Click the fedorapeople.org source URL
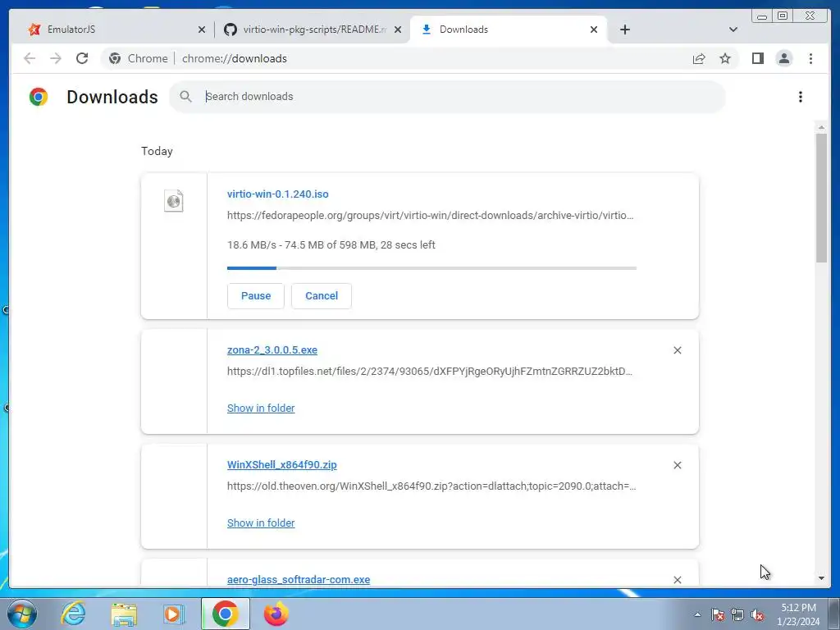The image size is (840, 630). pyautogui.click(x=430, y=216)
